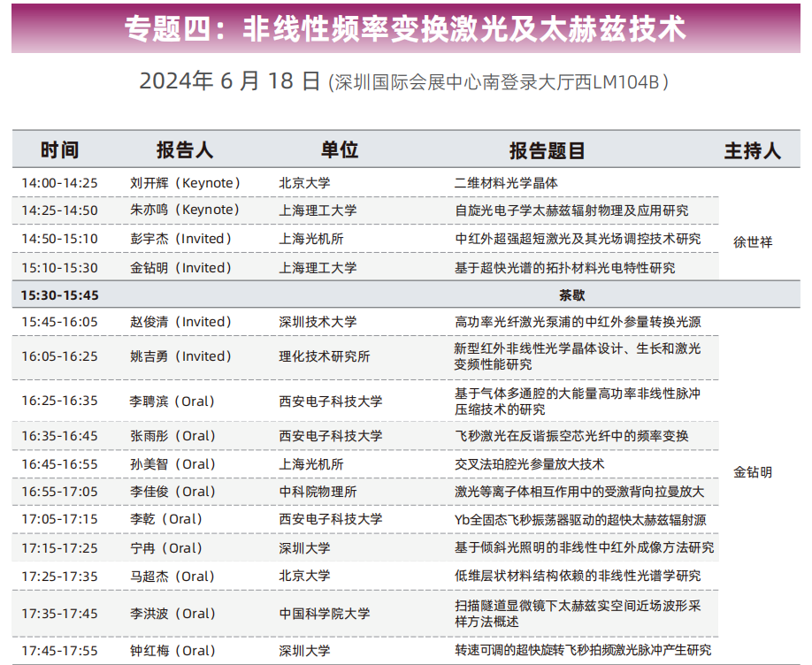Select time cell 17:15-17:25
The image size is (812, 665).
(59, 548)
